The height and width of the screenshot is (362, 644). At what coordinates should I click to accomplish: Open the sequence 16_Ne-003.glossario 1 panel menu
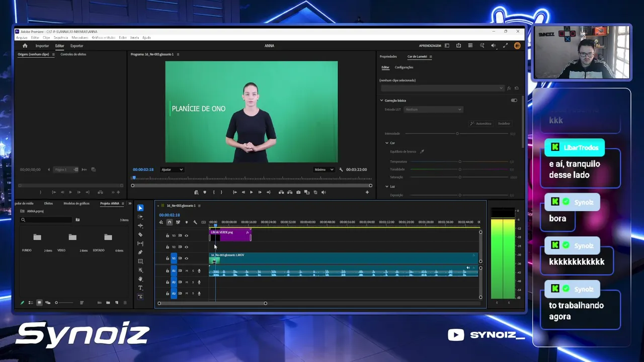[x=199, y=206]
